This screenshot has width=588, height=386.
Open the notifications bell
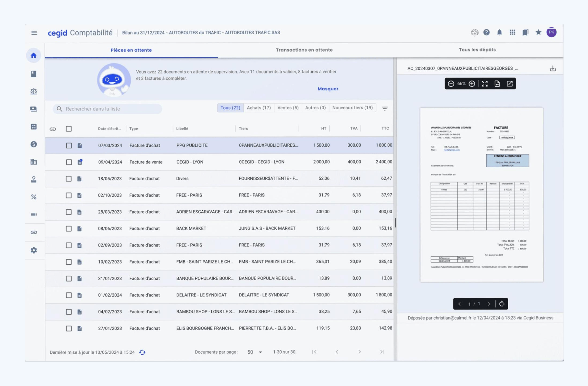[499, 32]
